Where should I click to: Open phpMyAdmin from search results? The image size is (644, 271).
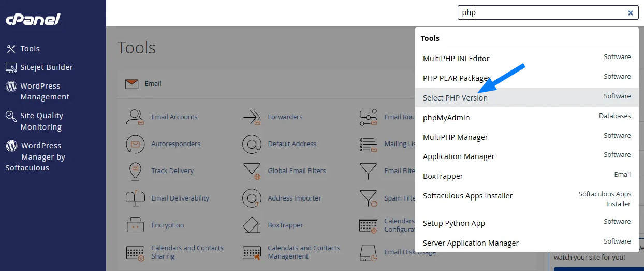click(x=446, y=118)
